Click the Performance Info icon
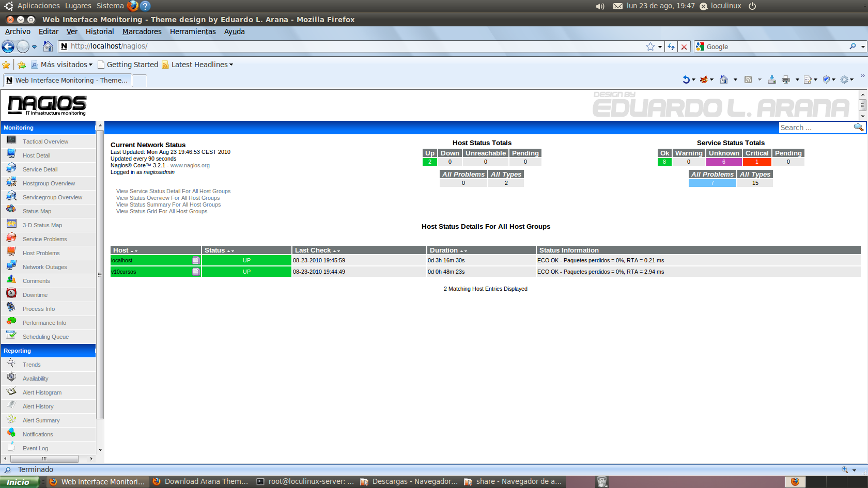This screenshot has width=868, height=488. 11,322
